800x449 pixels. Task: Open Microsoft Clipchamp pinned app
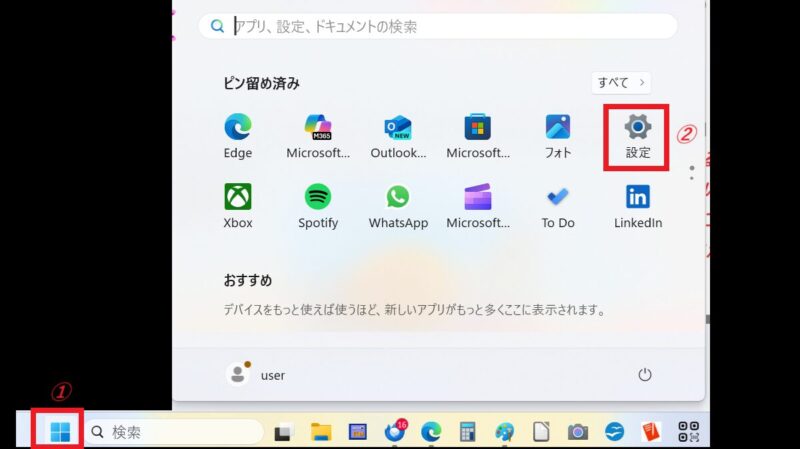click(478, 206)
